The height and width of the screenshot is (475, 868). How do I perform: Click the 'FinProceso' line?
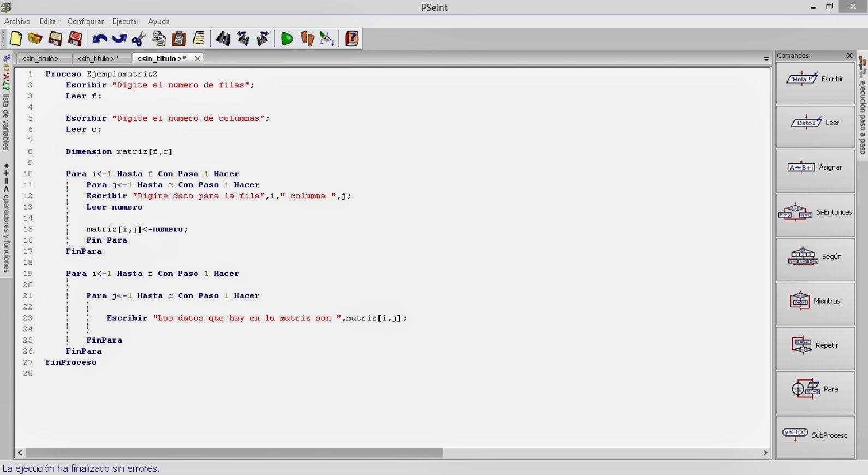pyautogui.click(x=71, y=363)
